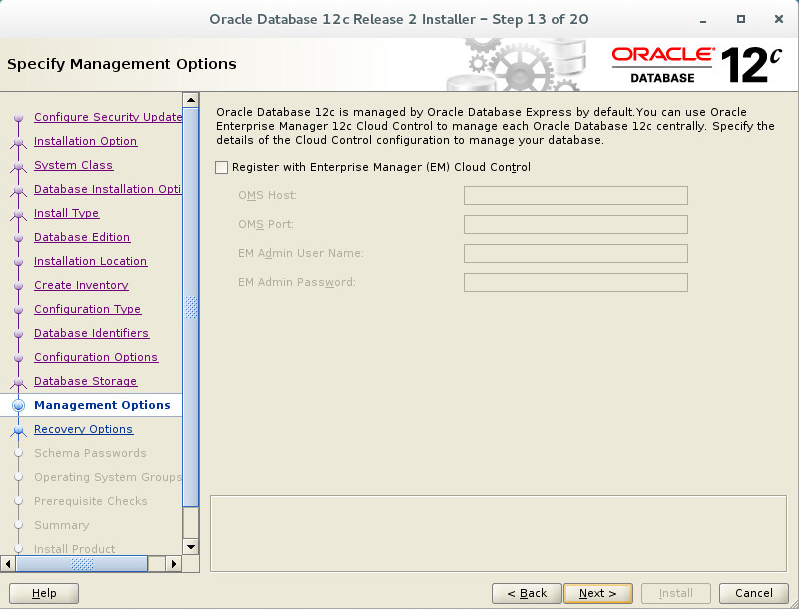Open Database Installation Options step
The height and width of the screenshot is (609, 799).
click(108, 189)
